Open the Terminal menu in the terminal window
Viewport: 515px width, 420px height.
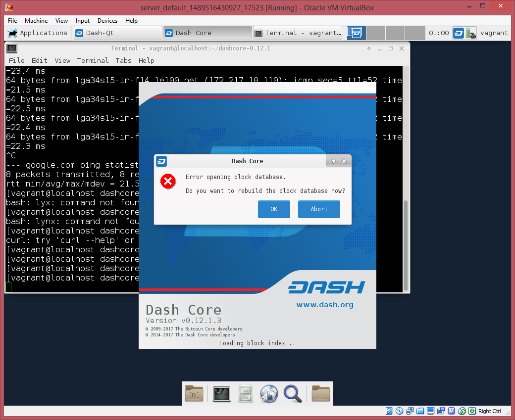93,60
